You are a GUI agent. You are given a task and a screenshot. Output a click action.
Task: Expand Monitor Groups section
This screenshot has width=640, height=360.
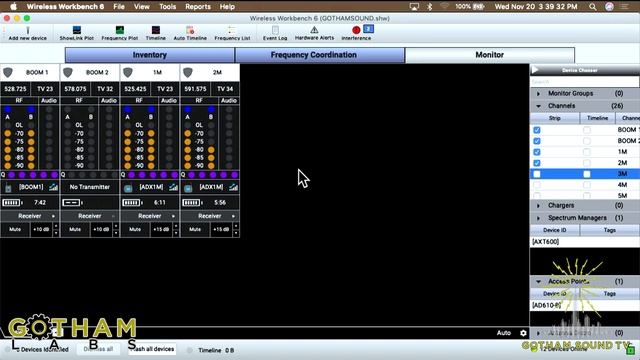[538, 93]
